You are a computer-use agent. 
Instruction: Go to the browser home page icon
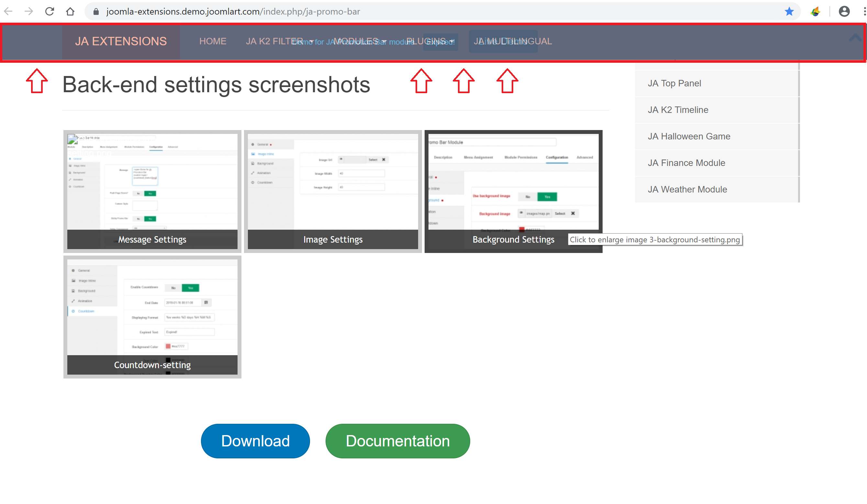pyautogui.click(x=70, y=11)
